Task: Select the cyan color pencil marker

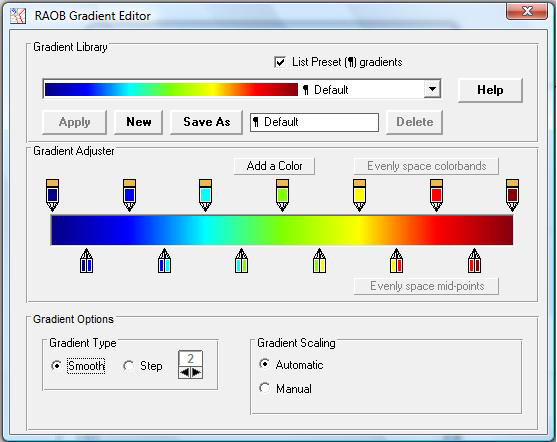Action: [205, 195]
